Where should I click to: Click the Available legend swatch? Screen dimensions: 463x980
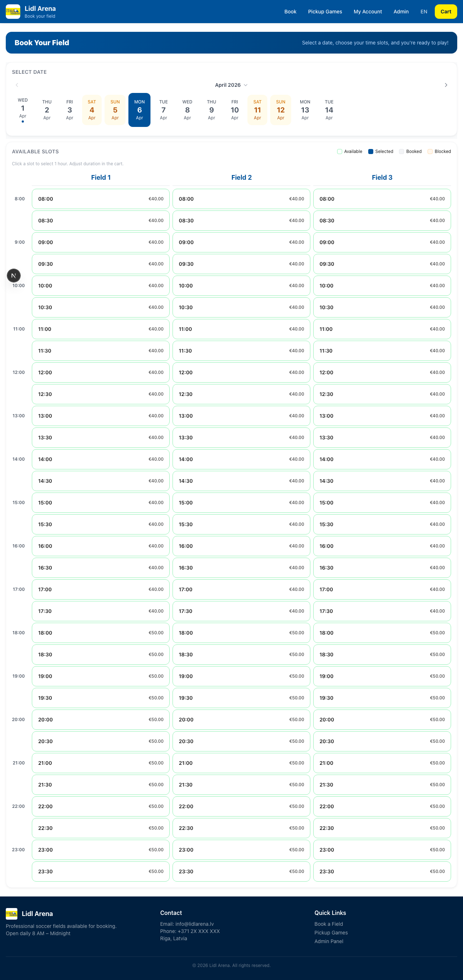click(339, 152)
